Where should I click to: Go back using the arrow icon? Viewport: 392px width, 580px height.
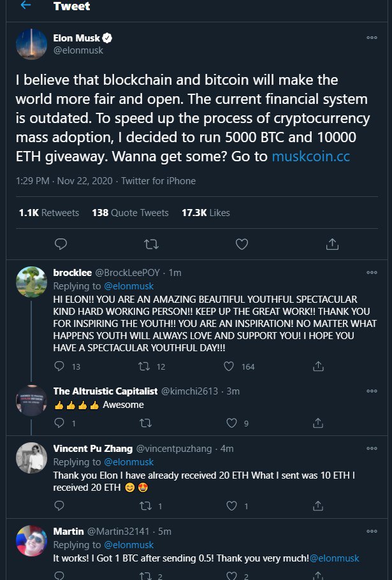(25, 5)
